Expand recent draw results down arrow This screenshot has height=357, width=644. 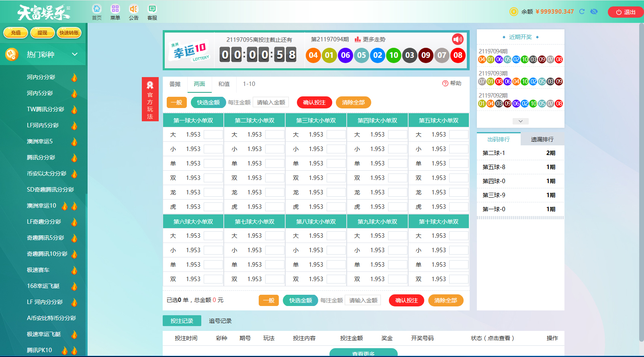tap(520, 121)
